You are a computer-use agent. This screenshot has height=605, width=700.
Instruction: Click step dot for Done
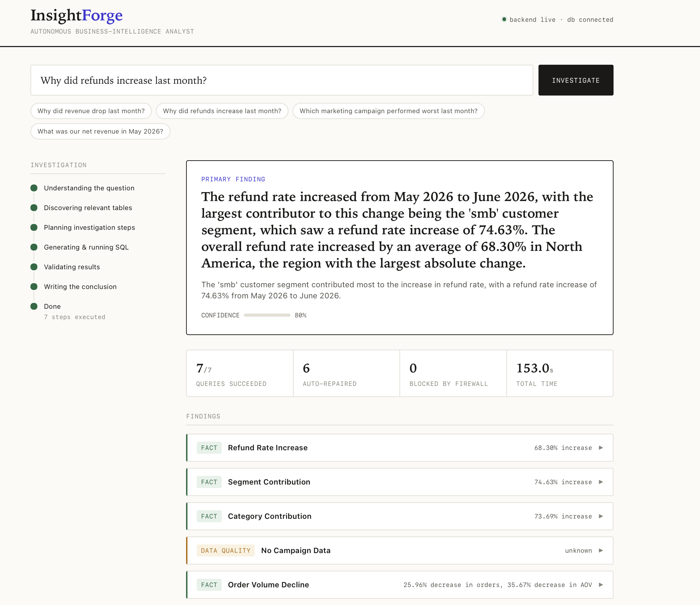34,306
